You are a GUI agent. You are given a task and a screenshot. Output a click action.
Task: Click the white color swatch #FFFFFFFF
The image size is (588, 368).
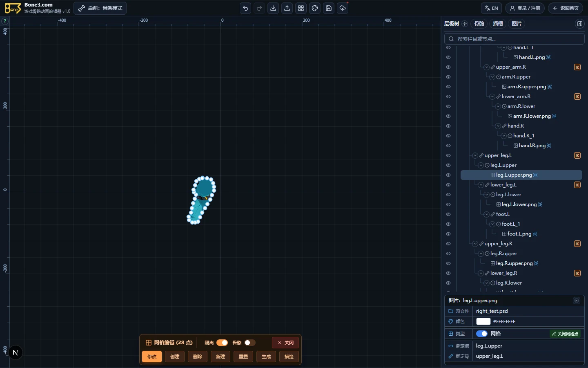[483, 321]
